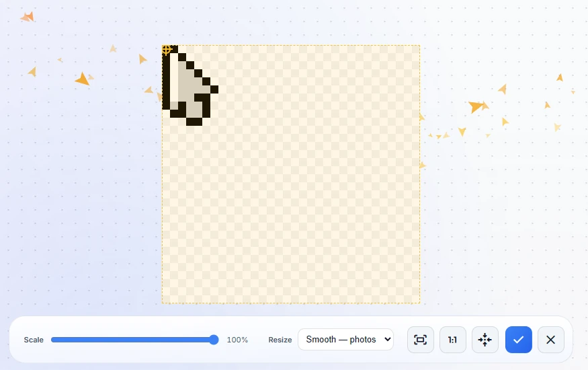Center the image with the arrows icon
The width and height of the screenshot is (588, 370).
485,340
